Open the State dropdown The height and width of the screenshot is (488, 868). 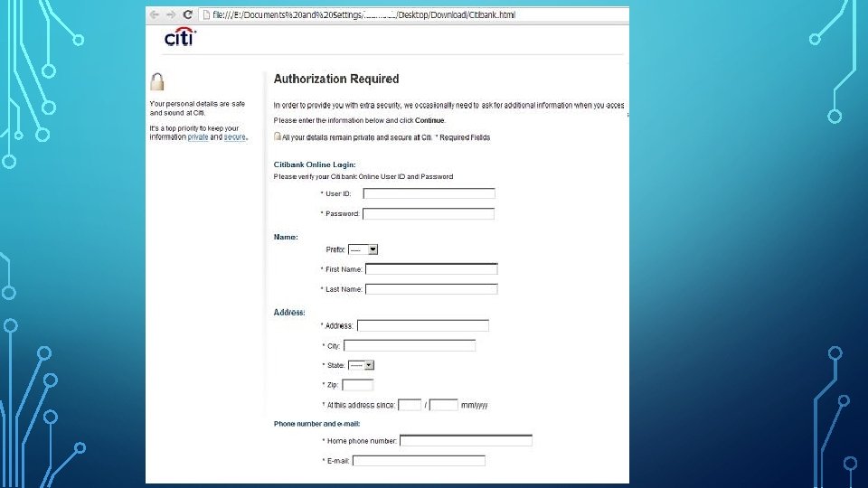pos(361,365)
